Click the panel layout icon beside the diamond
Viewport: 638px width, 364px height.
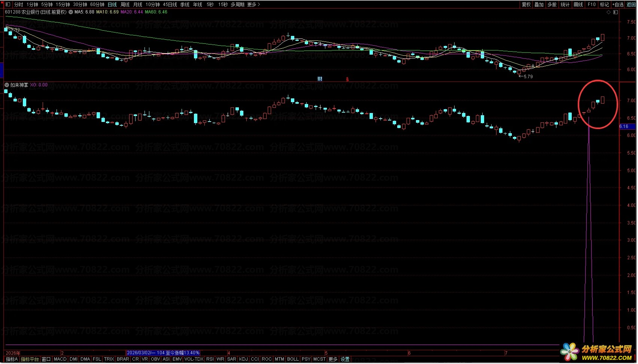click(x=615, y=12)
